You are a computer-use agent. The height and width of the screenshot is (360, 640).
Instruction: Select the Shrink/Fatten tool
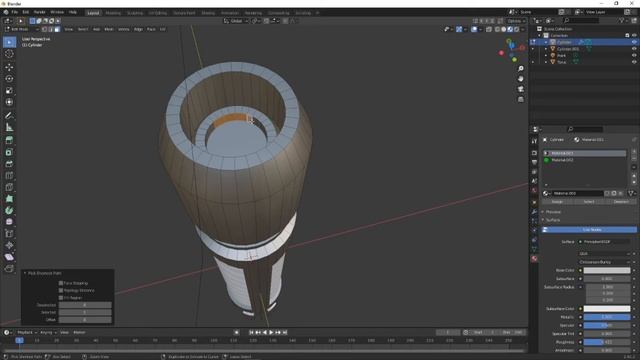tap(9, 245)
